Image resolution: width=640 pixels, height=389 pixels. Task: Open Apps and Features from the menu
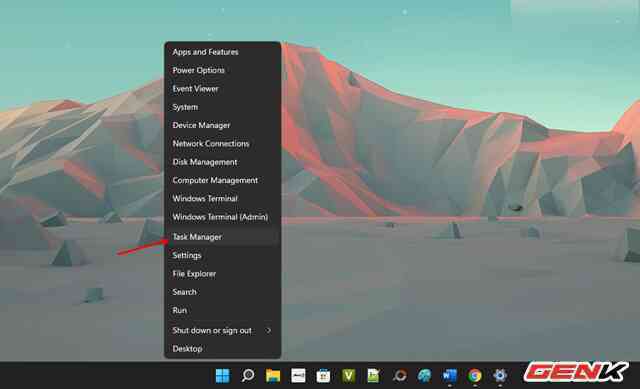[x=222, y=52]
